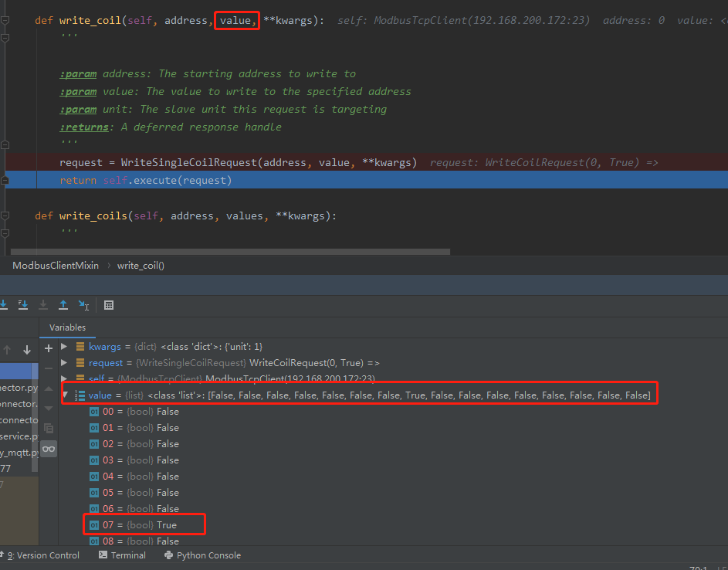The image size is (728, 570).
Task: Open Evaluate Expression with the calculator icon
Action: pos(108,305)
